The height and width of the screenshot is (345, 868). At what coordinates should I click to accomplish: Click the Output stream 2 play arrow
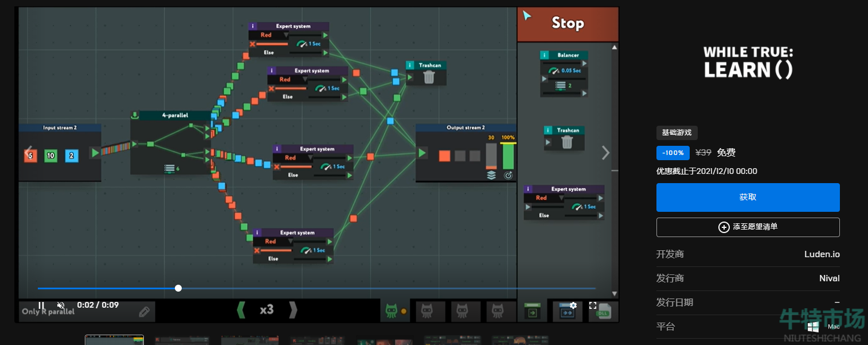tap(423, 153)
